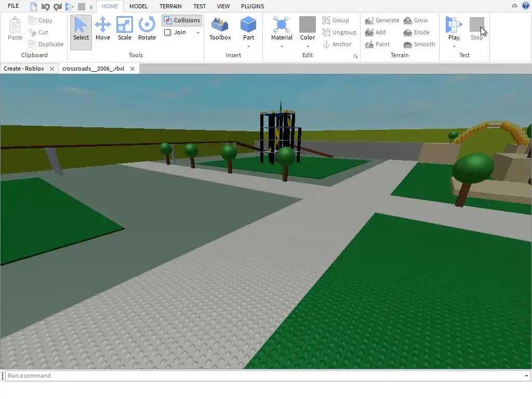Expand the Play mode dropdown arrow
Image resolution: width=532 pixels, height=399 pixels.
click(x=454, y=46)
